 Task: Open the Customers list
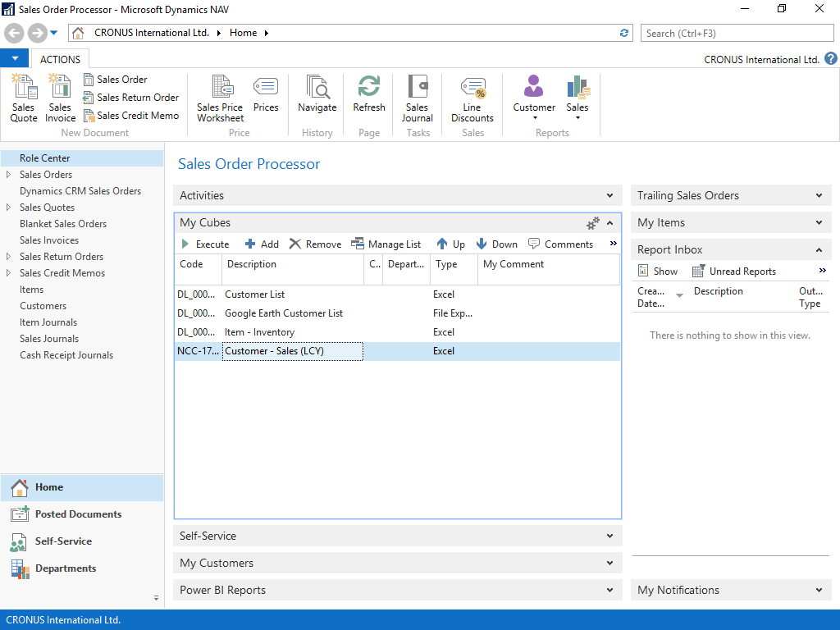[x=43, y=306]
